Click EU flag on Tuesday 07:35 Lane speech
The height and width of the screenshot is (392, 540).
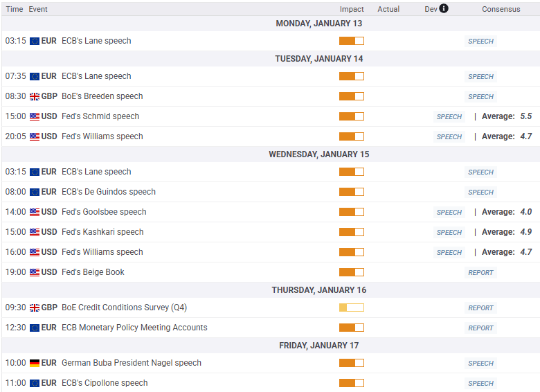[35, 76]
